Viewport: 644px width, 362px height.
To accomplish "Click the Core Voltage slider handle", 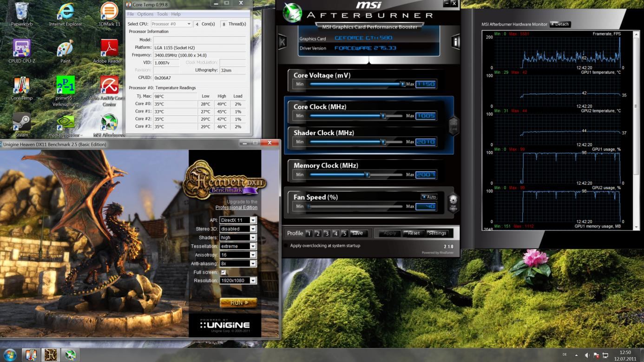I will point(402,84).
